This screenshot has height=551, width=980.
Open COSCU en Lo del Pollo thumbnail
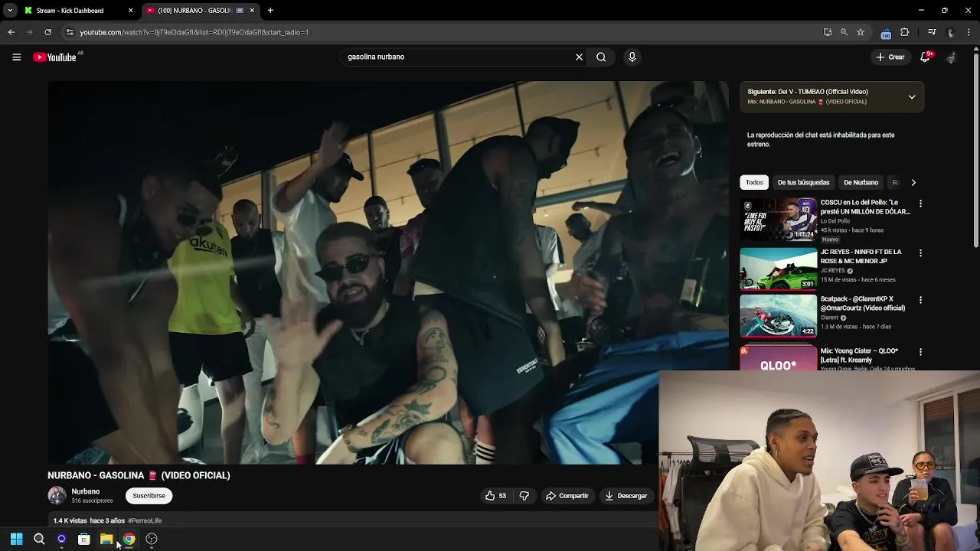coord(778,220)
